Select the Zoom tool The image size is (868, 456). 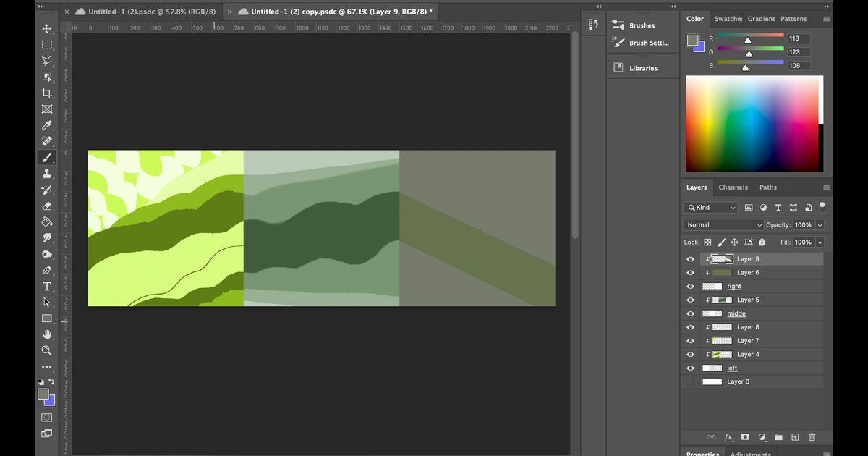pos(47,350)
